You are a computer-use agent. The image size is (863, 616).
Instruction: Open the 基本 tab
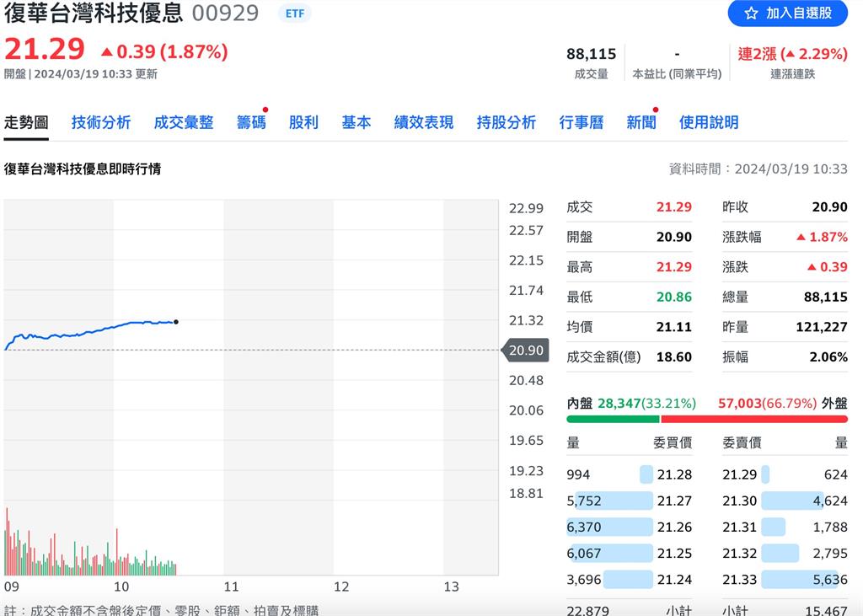(356, 122)
